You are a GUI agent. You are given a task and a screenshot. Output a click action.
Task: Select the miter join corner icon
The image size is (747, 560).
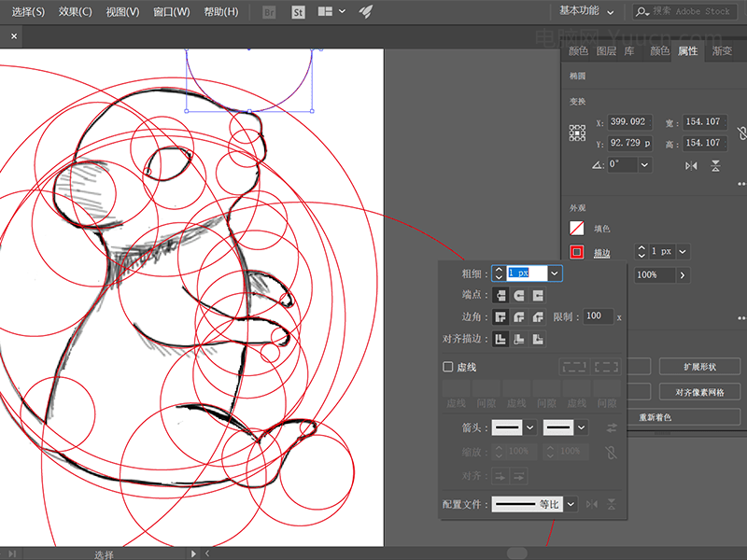pyautogui.click(x=500, y=317)
